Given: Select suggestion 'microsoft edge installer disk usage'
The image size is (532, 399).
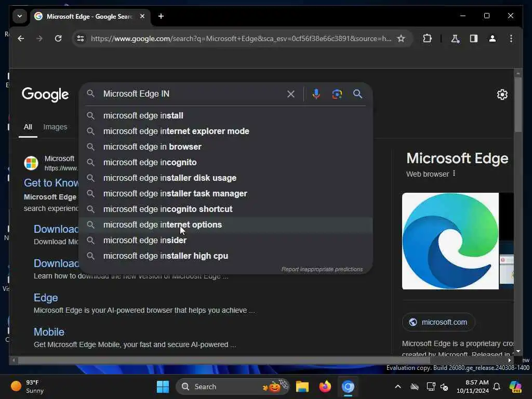Looking at the screenshot, I should tap(225, 178).
